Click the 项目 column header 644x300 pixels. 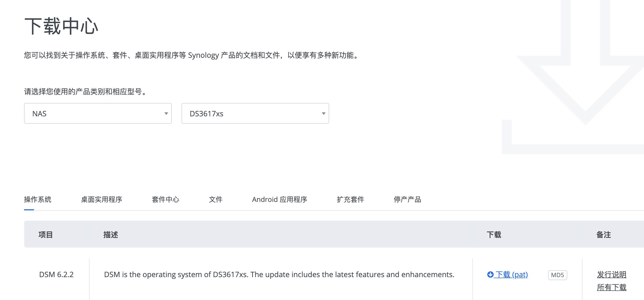[46, 235]
